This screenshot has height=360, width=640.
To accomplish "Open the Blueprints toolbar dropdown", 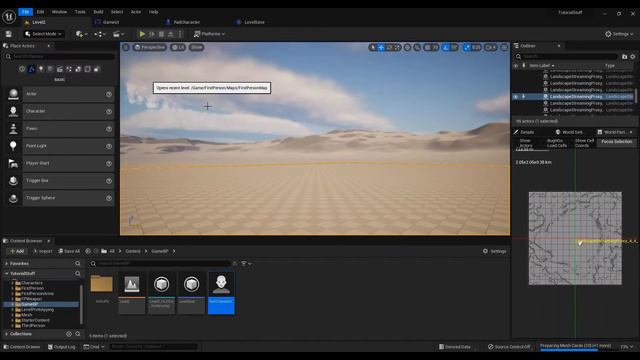I will click(x=100, y=34).
